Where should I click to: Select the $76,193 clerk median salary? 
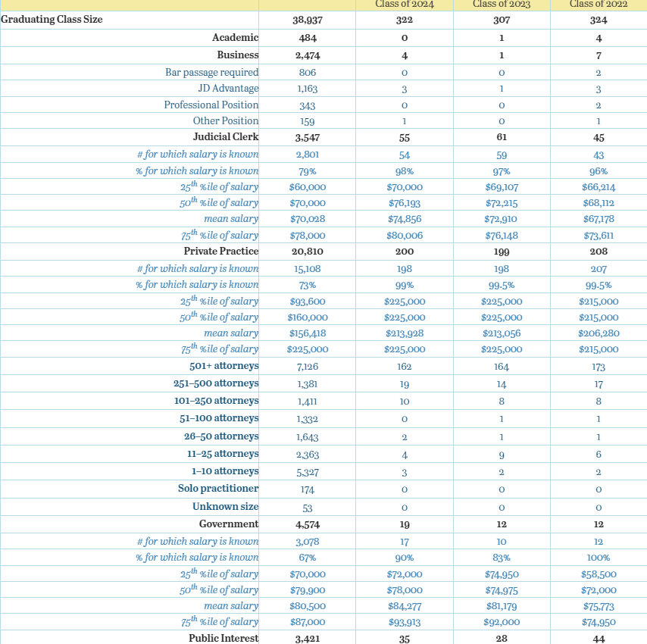coord(405,203)
